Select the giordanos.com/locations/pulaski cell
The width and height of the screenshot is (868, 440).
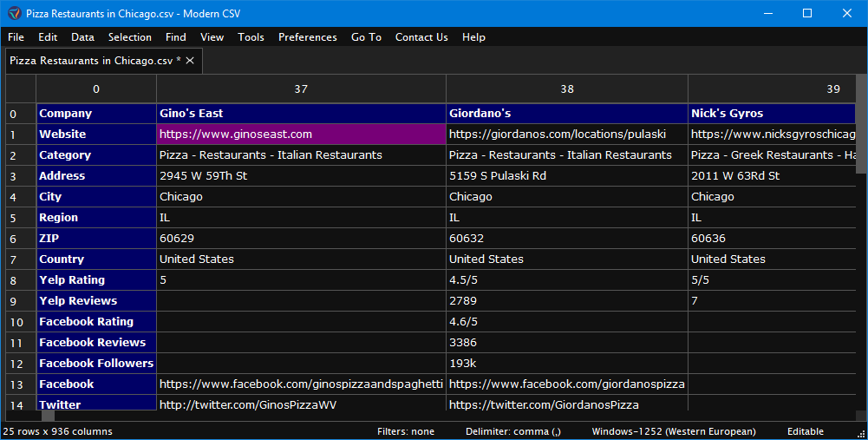(x=567, y=135)
